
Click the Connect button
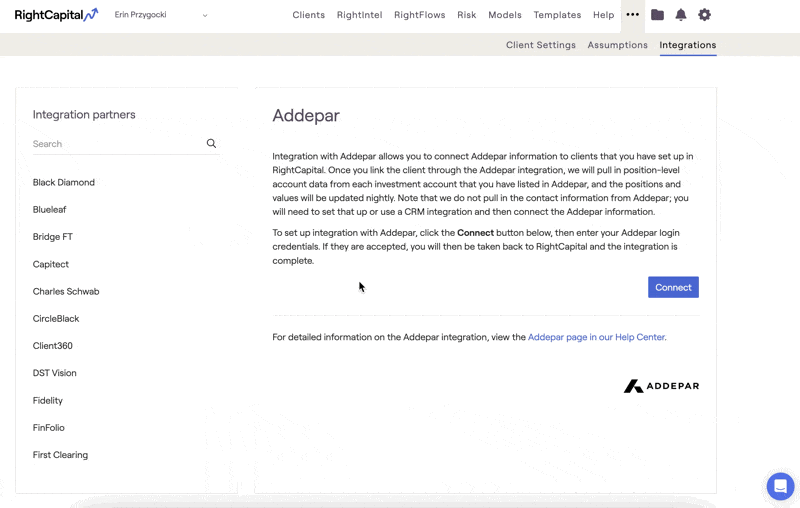(673, 287)
